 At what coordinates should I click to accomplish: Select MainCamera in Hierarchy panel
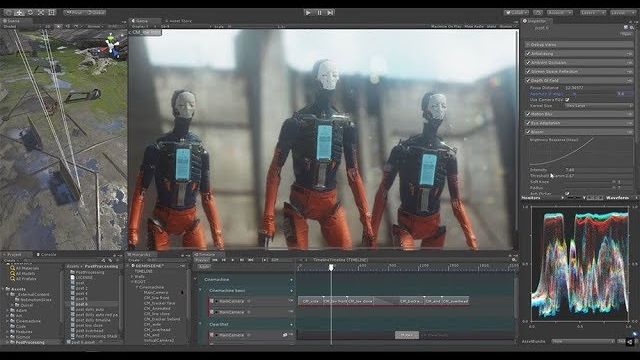pyautogui.click(x=156, y=293)
